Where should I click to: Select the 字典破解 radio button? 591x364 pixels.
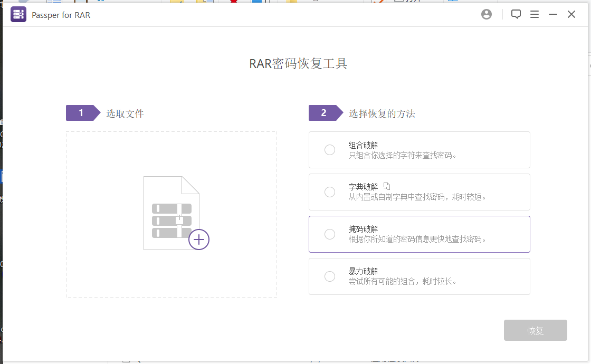pyautogui.click(x=330, y=192)
